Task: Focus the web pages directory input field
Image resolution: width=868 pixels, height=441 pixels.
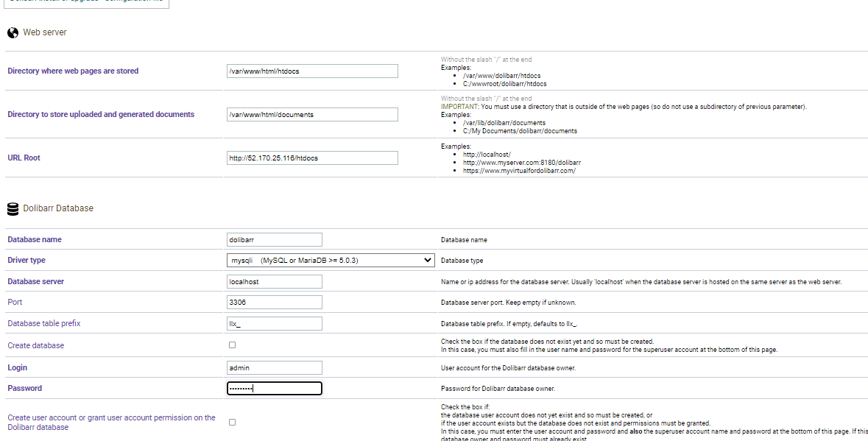Action: [x=312, y=71]
